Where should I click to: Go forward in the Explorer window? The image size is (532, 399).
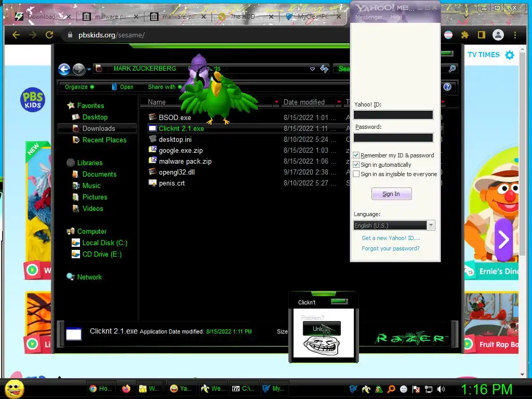pyautogui.click(x=79, y=69)
